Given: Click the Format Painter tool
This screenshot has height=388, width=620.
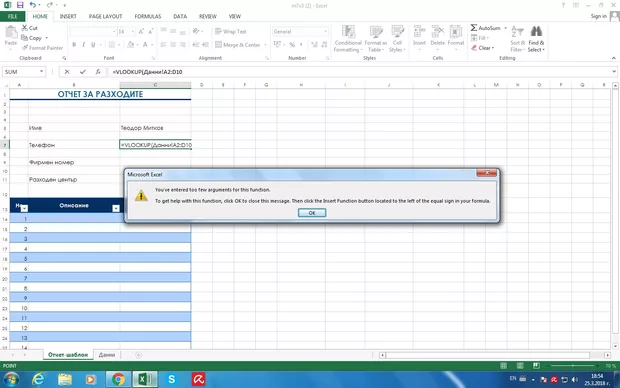Looking at the screenshot, I should point(42,48).
